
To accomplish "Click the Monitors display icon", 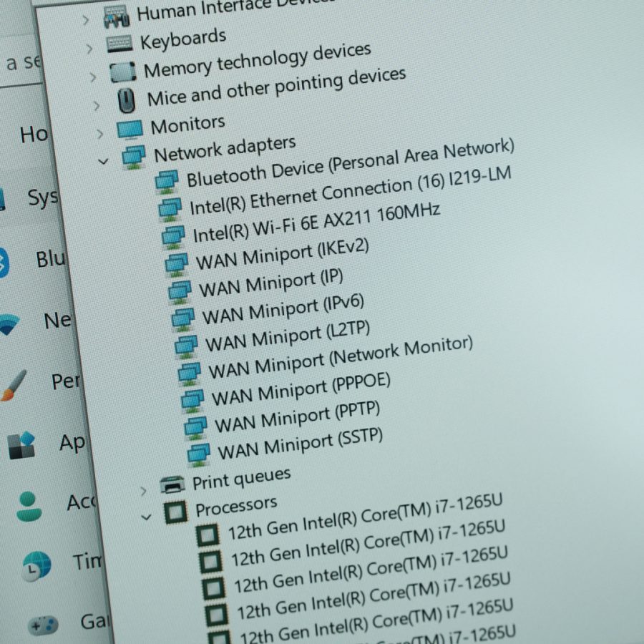I will point(130,130).
